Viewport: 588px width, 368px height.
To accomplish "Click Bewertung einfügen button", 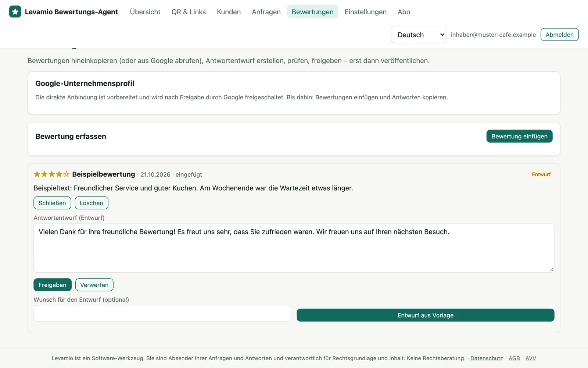I will 519,136.
